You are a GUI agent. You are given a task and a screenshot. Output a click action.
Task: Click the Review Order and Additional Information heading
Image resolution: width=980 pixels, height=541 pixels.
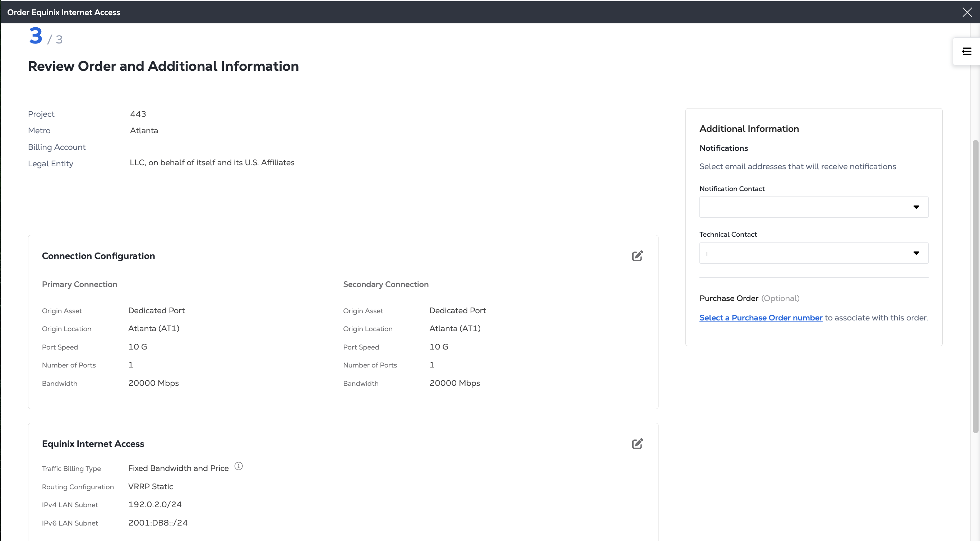[163, 66]
